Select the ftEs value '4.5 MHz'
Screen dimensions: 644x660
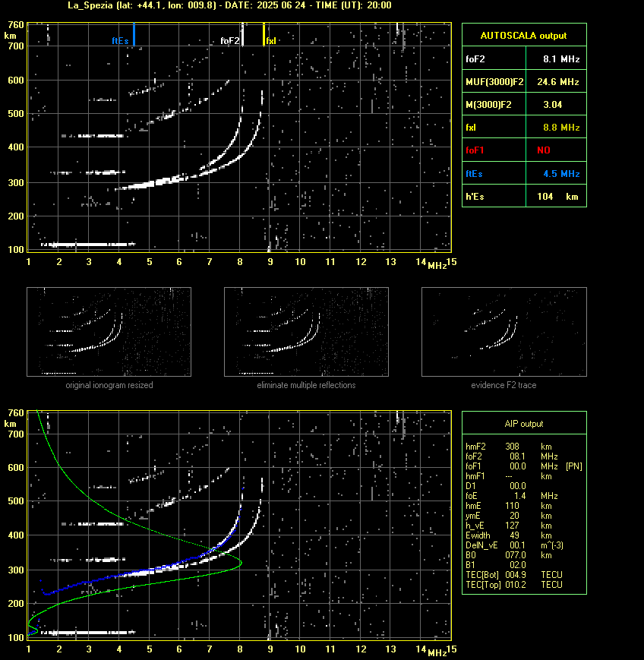pos(561,174)
